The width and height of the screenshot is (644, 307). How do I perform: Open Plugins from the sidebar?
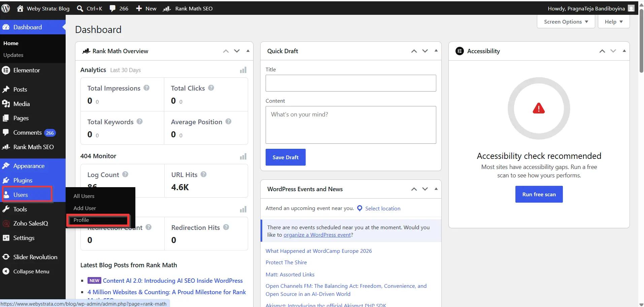(x=33, y=180)
